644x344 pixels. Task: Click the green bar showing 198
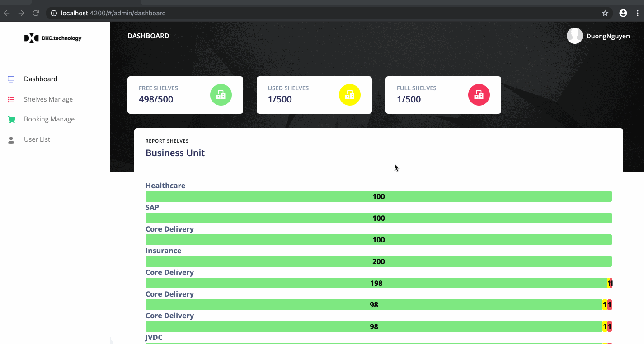(x=376, y=283)
